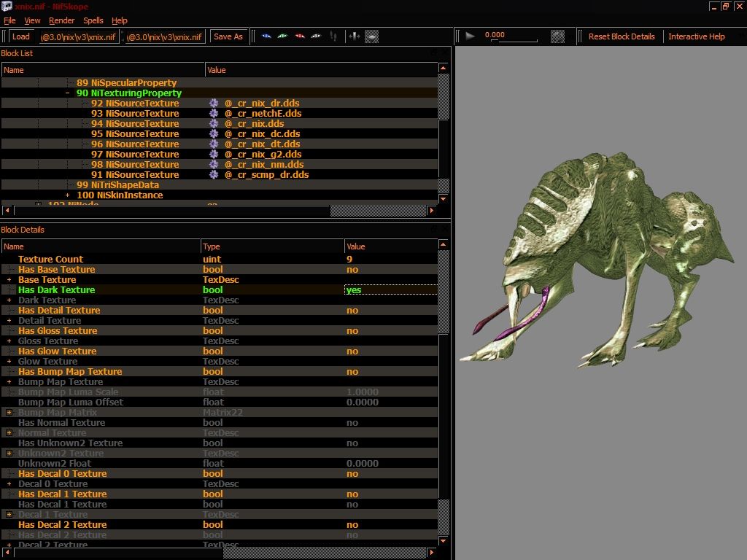Click the Block Details vertical scrollbar
This screenshot has width=747, height=560.
(443, 393)
